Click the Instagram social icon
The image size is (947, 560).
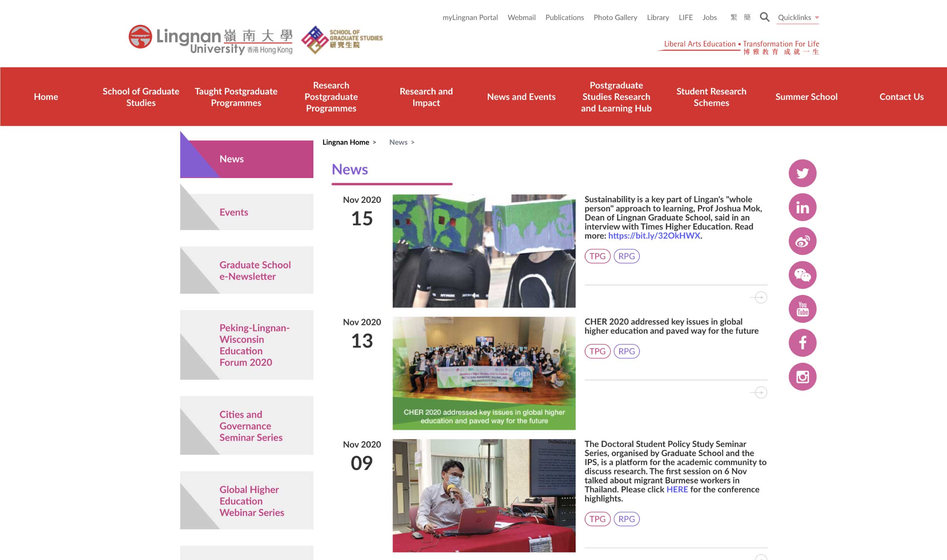(802, 376)
